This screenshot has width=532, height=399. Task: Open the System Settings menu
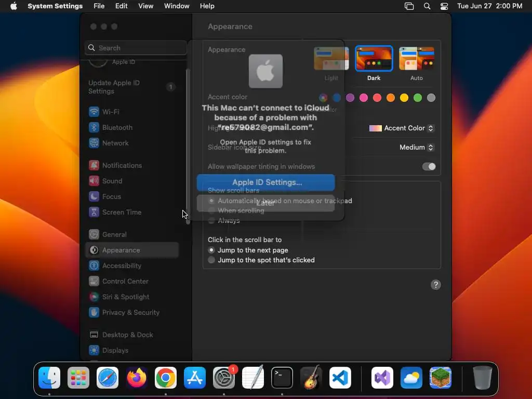tap(55, 6)
